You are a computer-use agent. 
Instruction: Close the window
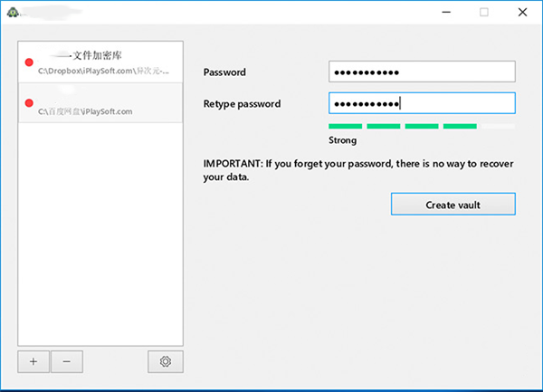click(522, 12)
